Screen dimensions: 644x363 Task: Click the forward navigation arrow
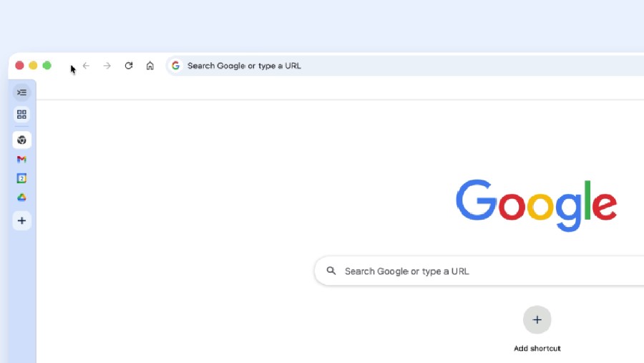107,66
